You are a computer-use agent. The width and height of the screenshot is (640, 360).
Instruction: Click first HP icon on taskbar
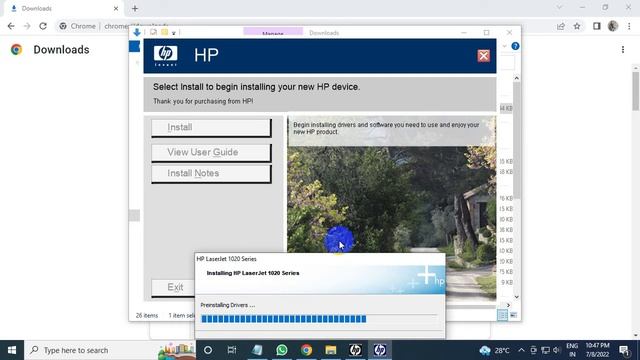tap(355, 350)
